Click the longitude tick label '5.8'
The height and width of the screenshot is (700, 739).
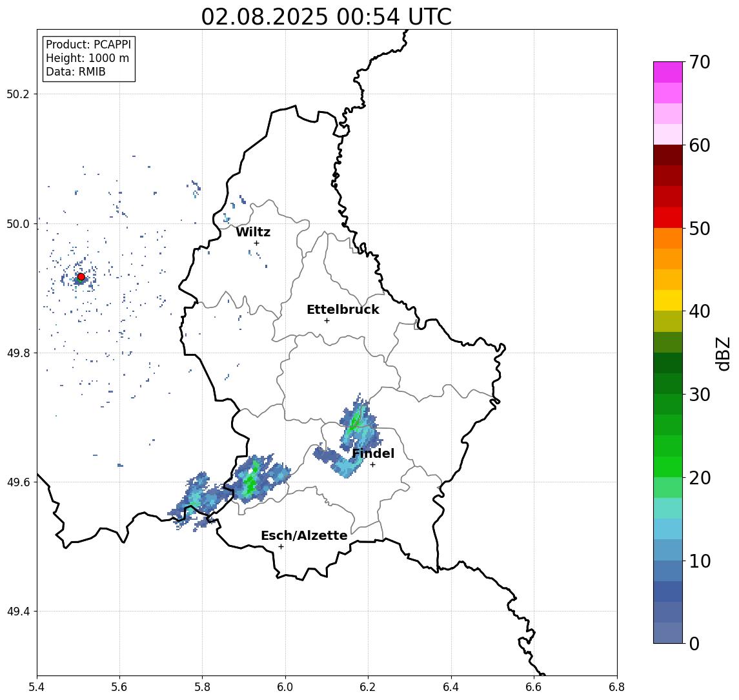coord(202,687)
